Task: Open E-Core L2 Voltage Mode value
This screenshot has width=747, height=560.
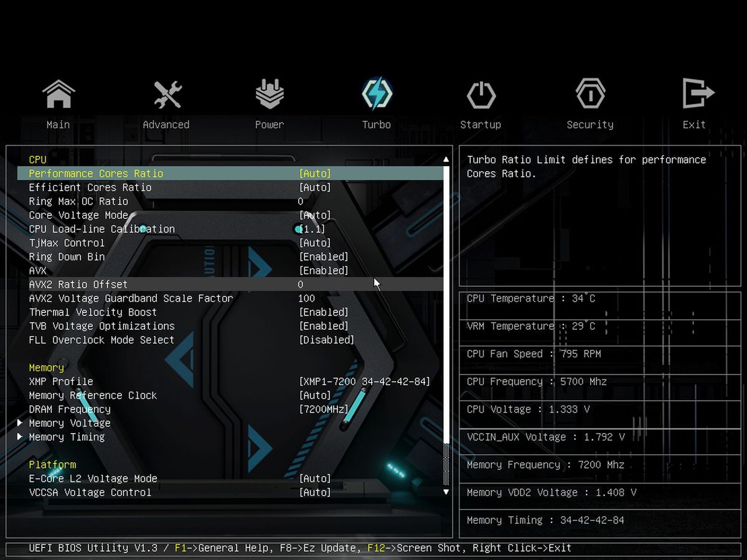Action: click(315, 478)
